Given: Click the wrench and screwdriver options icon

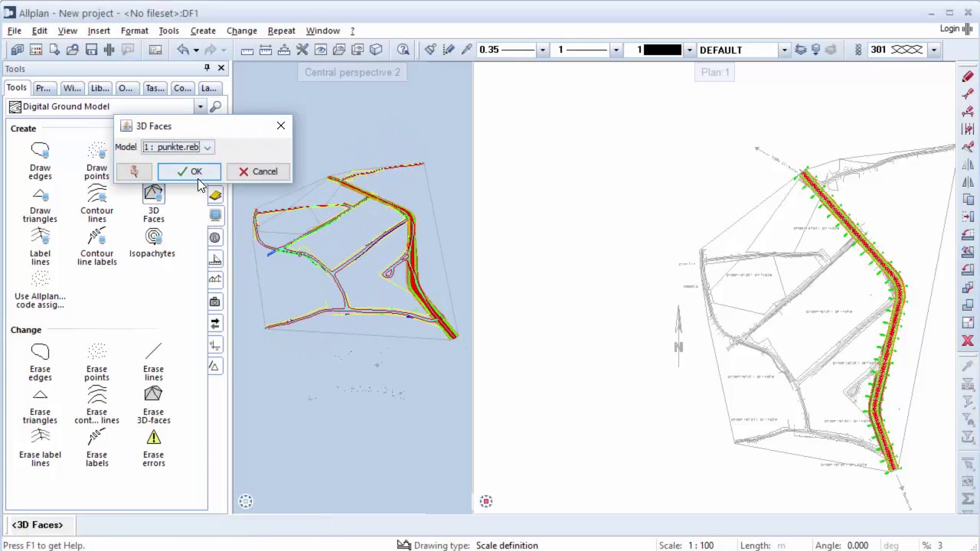Looking at the screenshot, I should click(302, 50).
